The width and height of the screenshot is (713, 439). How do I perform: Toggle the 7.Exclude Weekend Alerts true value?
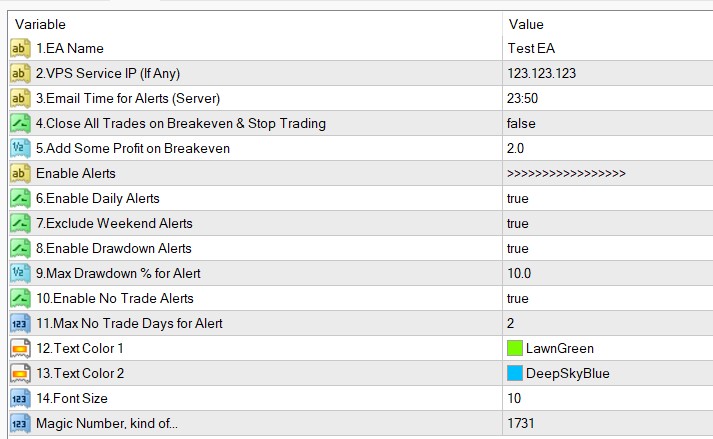(518, 223)
